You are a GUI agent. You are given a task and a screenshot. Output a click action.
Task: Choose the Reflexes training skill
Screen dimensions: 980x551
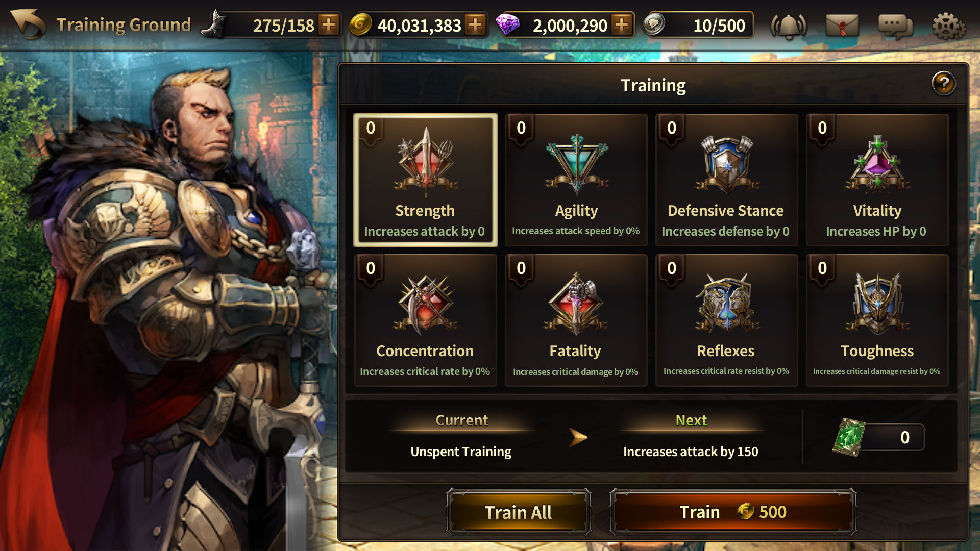[x=726, y=320]
